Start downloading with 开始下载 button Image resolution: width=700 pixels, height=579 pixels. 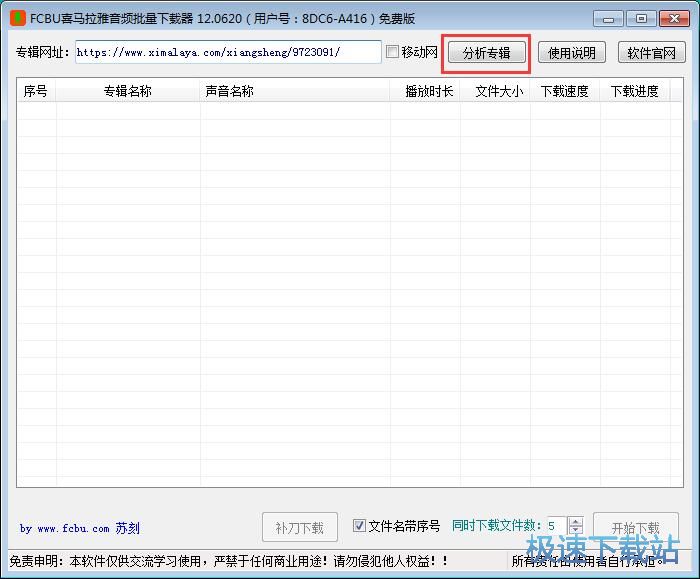[x=636, y=527]
